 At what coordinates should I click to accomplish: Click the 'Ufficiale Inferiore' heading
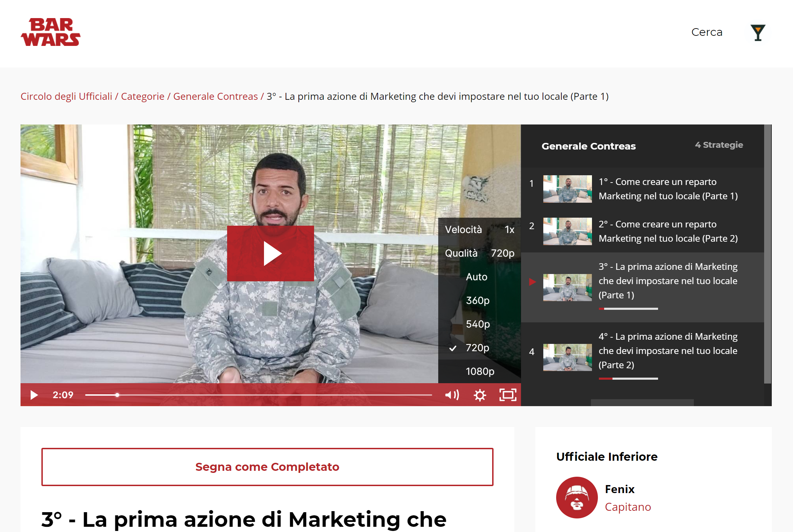[x=607, y=457]
